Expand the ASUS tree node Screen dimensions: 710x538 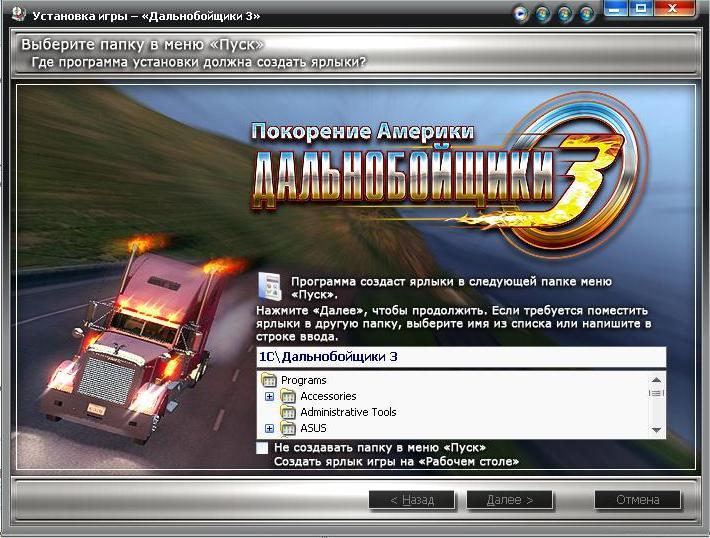point(269,428)
